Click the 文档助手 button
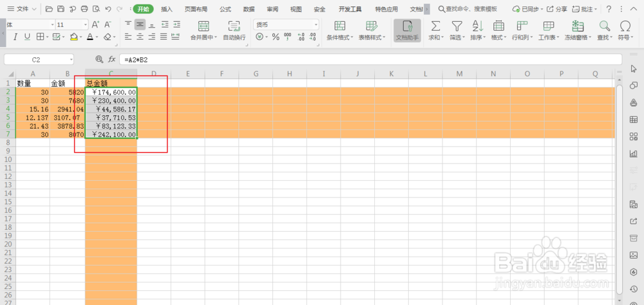The height and width of the screenshot is (305, 644). [408, 30]
